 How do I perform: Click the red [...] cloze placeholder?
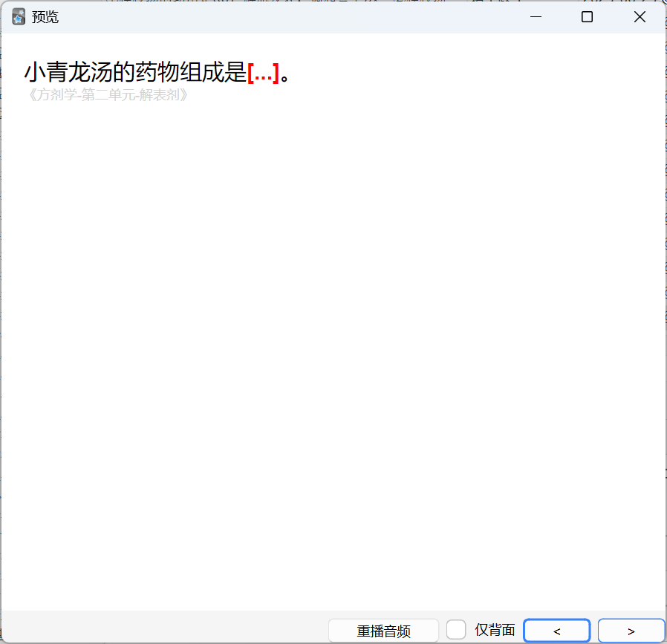pyautogui.click(x=264, y=72)
